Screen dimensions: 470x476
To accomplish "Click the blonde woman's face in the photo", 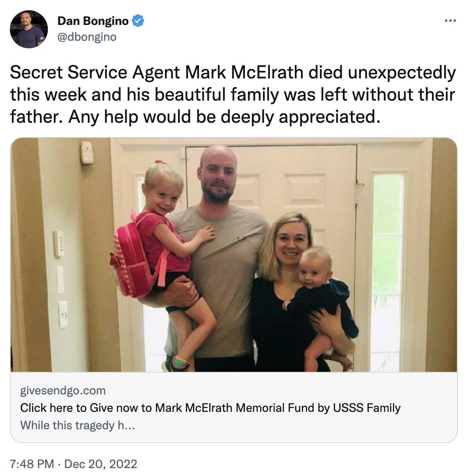I will 291,240.
